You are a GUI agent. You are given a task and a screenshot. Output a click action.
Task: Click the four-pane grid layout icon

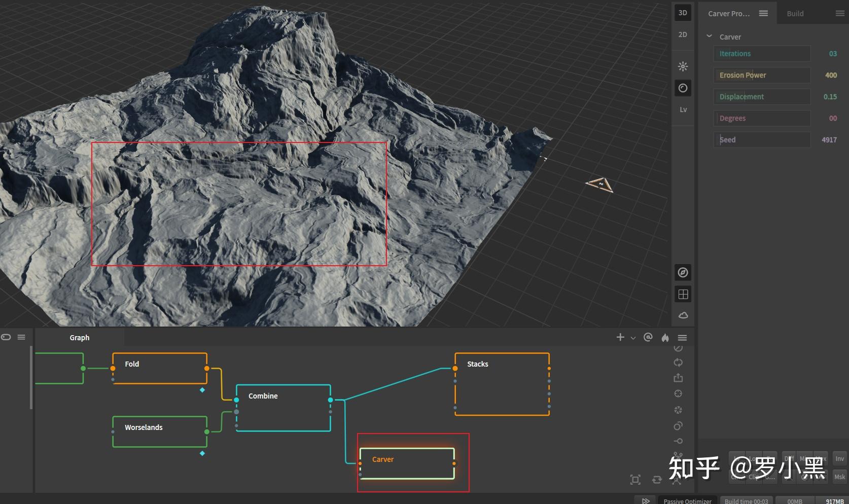click(x=683, y=294)
